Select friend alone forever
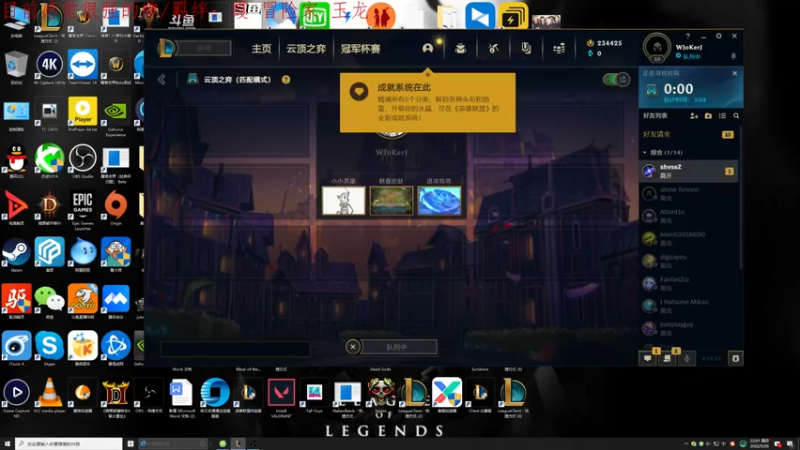This screenshot has width=800, height=450. tap(688, 193)
